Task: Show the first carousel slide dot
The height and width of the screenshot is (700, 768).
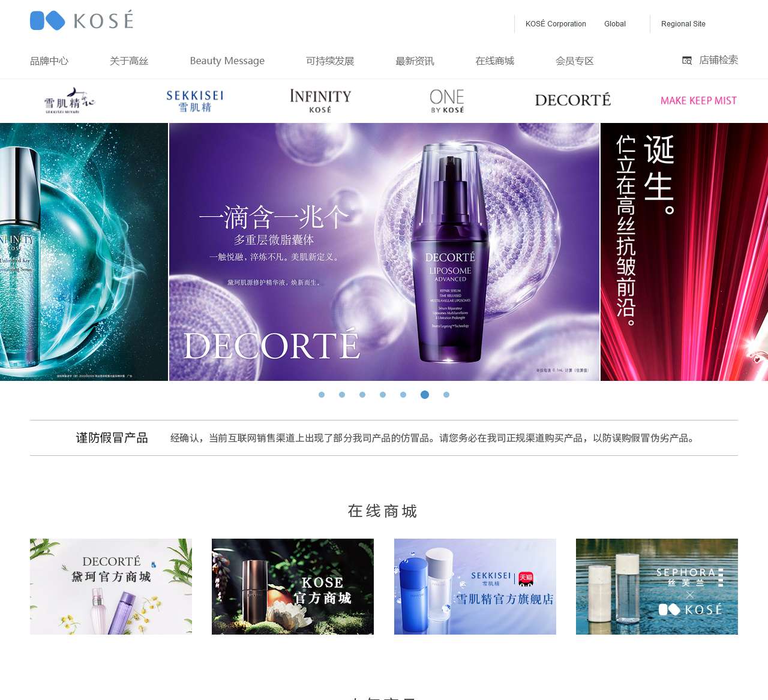Action: click(322, 395)
